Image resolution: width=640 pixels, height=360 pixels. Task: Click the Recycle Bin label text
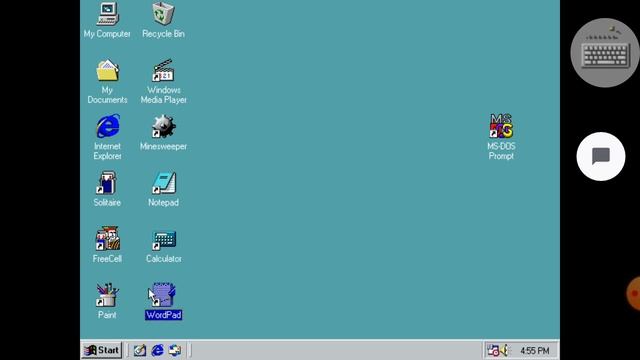(x=163, y=34)
